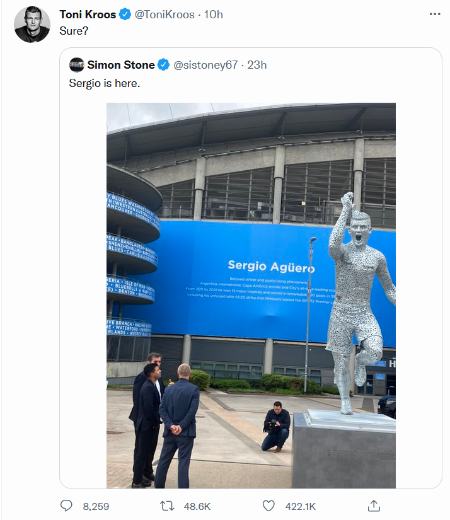The width and height of the screenshot is (450, 520).
Task: Click the share upload icon
Action: click(374, 506)
